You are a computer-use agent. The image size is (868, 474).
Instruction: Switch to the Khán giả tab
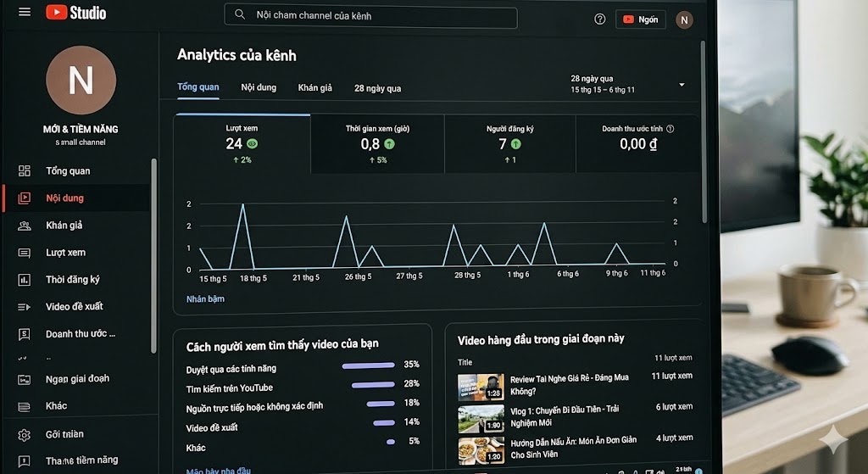coord(315,87)
